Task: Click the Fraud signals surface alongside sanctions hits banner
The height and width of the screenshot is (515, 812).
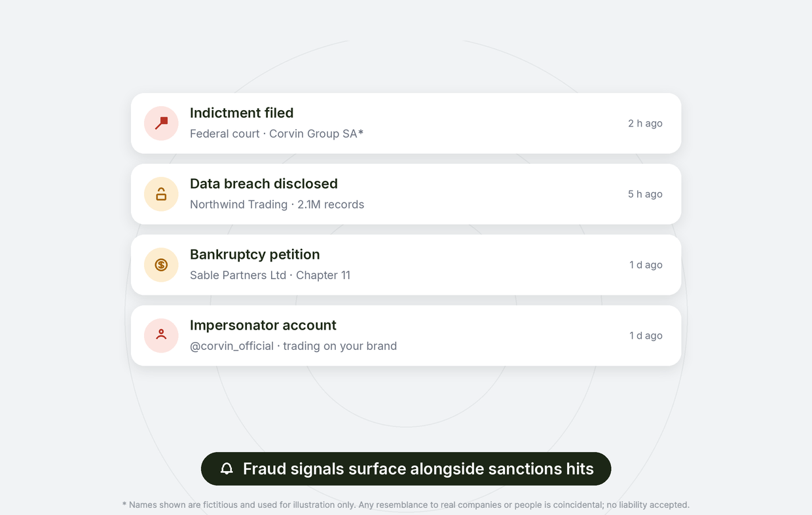Action: pyautogui.click(x=406, y=468)
